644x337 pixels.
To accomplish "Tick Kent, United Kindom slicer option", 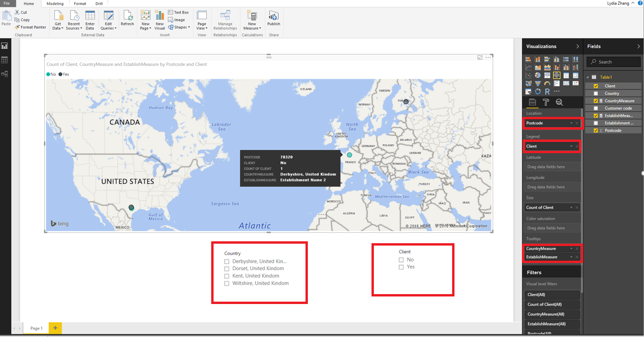I will point(227,276).
